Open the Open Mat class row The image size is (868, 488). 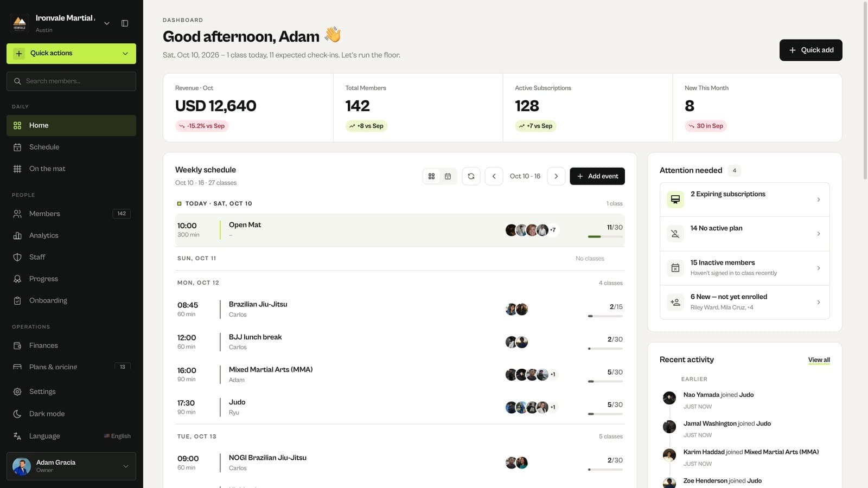400,230
